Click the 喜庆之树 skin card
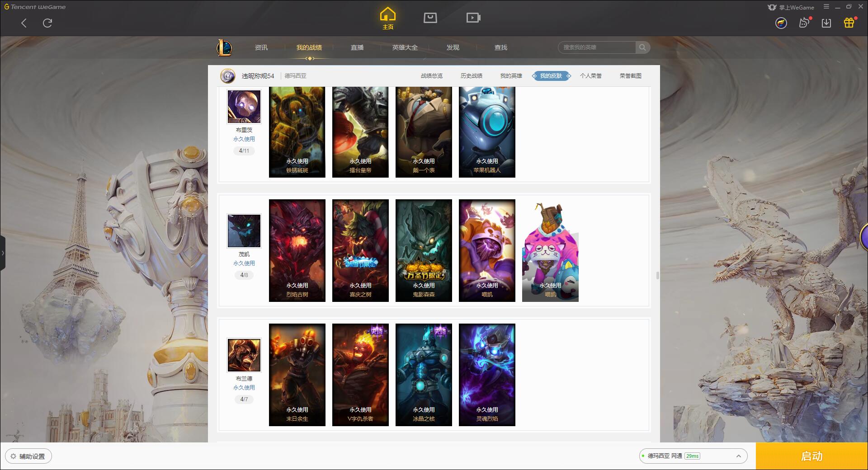Screen dimensions: 868x470 [360, 250]
